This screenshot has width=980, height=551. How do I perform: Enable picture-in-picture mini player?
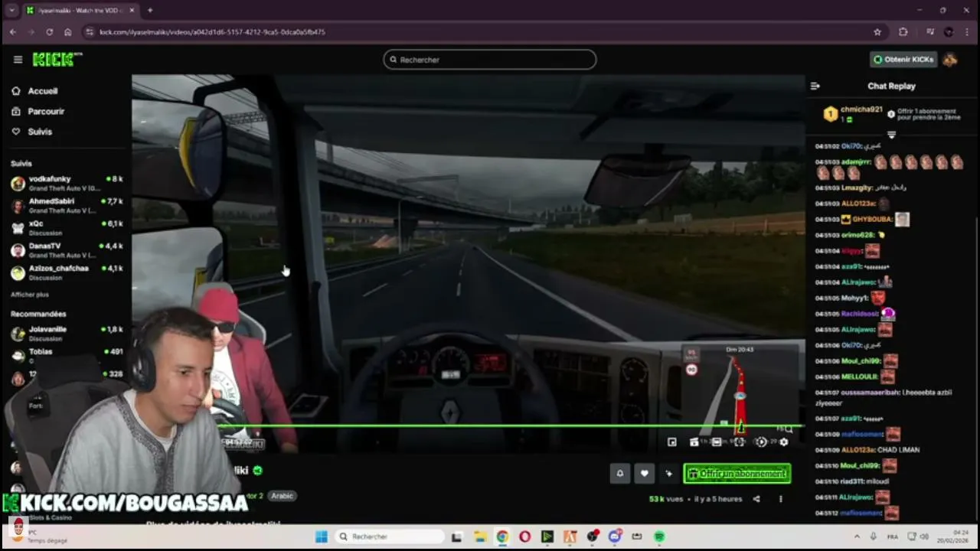point(672,442)
